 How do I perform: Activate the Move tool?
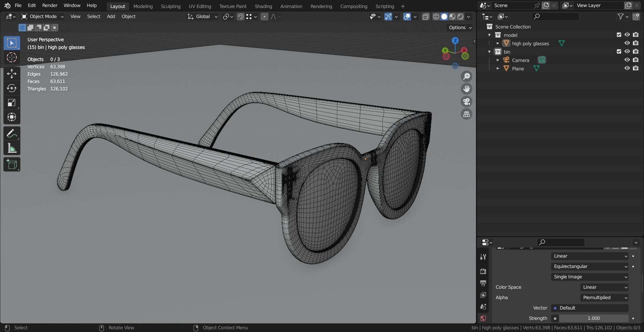point(12,73)
